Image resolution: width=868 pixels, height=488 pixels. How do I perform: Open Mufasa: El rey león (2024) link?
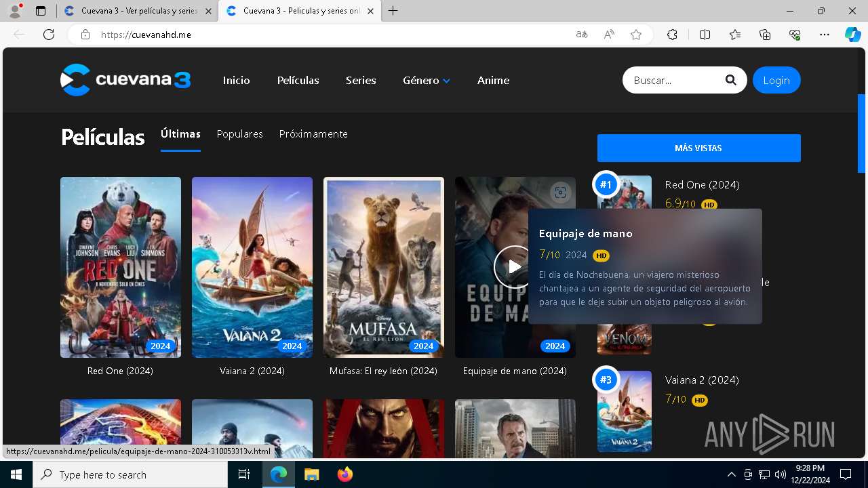click(383, 371)
